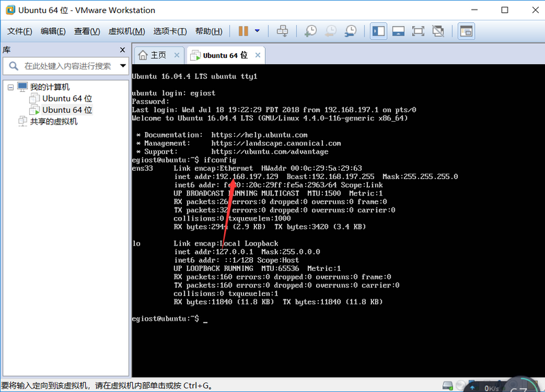
Task: Click the revert to snapshot icon
Action: pyautogui.click(x=330, y=31)
